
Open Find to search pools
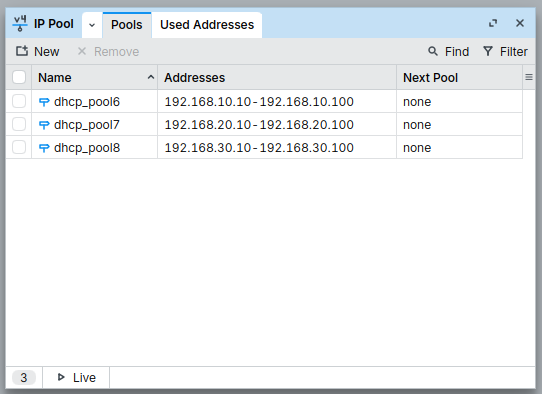(448, 51)
